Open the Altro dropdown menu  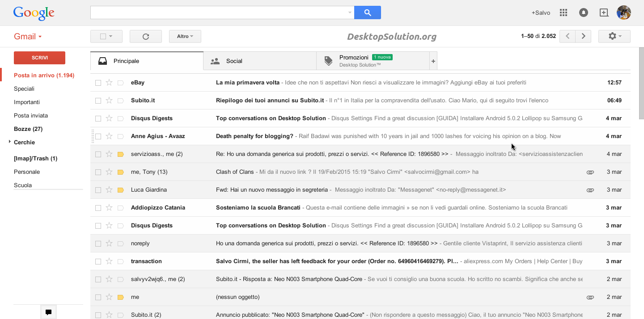[185, 37]
